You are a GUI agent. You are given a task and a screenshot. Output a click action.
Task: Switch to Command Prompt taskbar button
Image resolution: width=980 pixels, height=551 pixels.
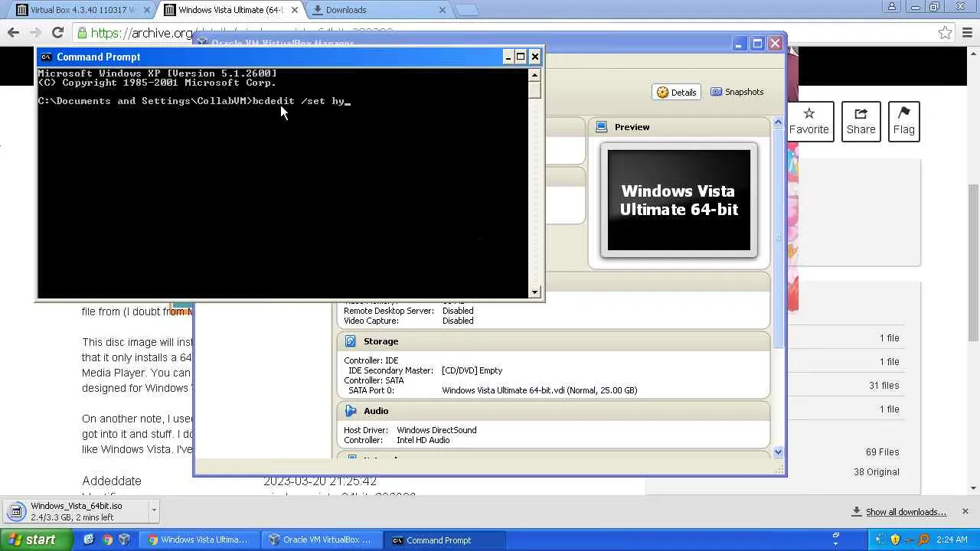point(443,540)
